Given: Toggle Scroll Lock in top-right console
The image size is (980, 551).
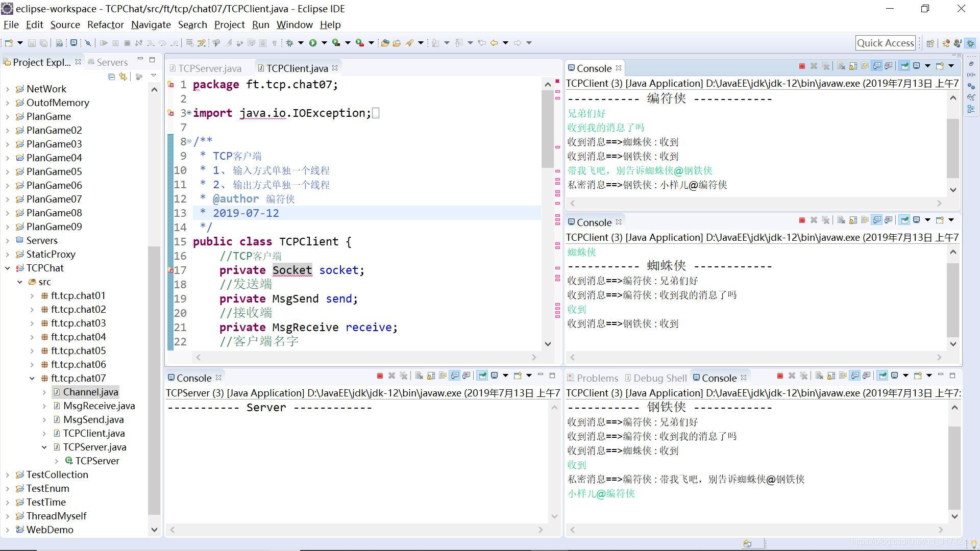Looking at the screenshot, I should [853, 66].
